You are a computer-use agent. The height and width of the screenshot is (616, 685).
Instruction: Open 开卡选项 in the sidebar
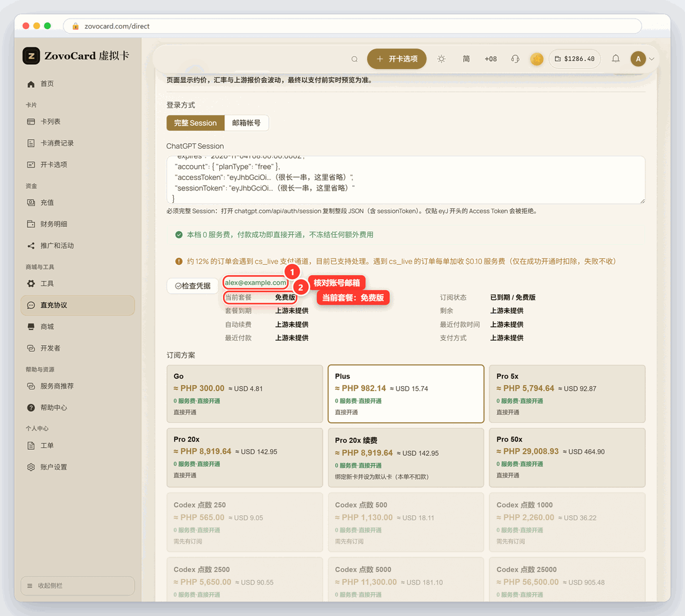(77, 164)
